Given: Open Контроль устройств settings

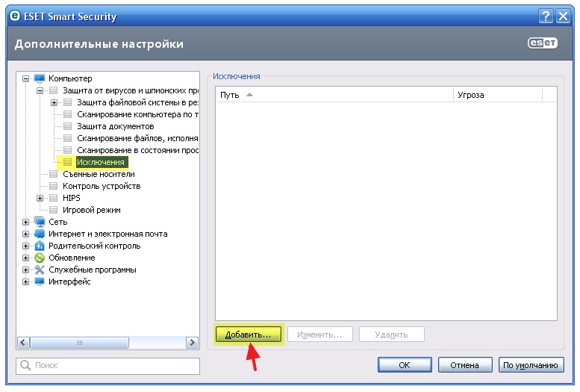Looking at the screenshot, I should tap(102, 186).
